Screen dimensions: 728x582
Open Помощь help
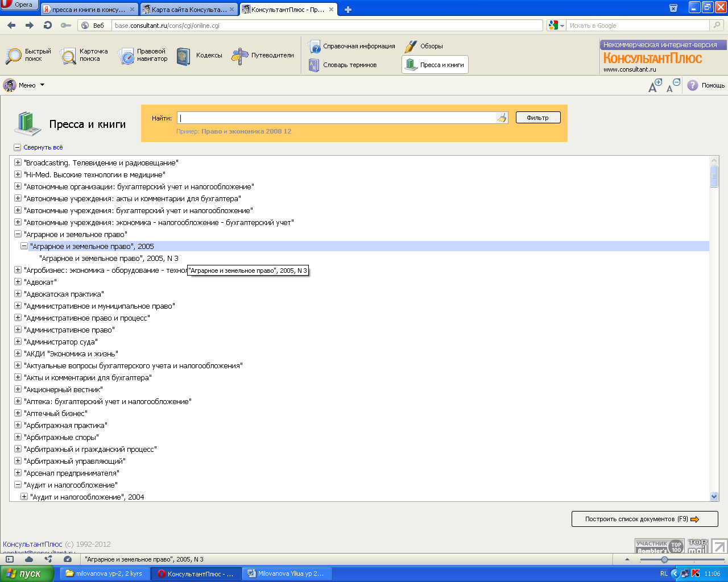tap(706, 85)
